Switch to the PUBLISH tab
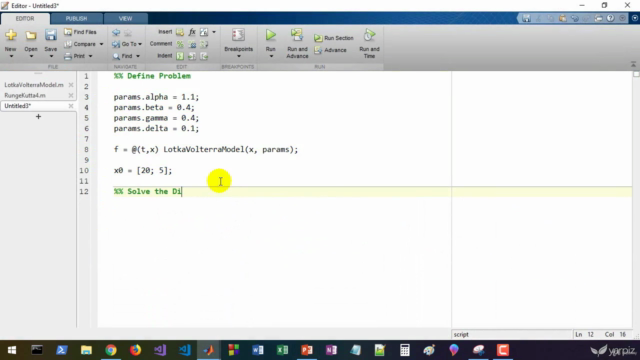This screenshot has width=640, height=360. (76, 18)
